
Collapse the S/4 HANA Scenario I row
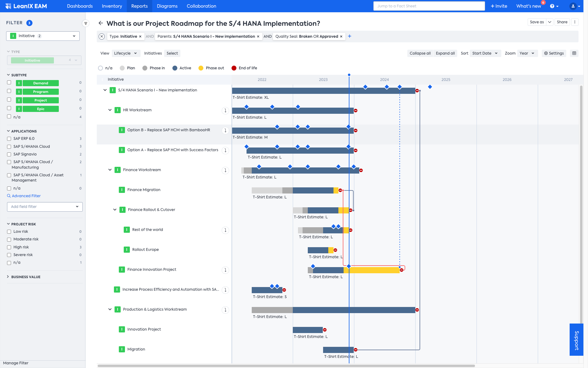tap(105, 90)
